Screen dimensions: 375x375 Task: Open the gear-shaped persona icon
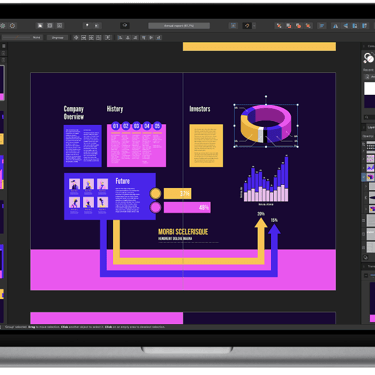[13, 25]
